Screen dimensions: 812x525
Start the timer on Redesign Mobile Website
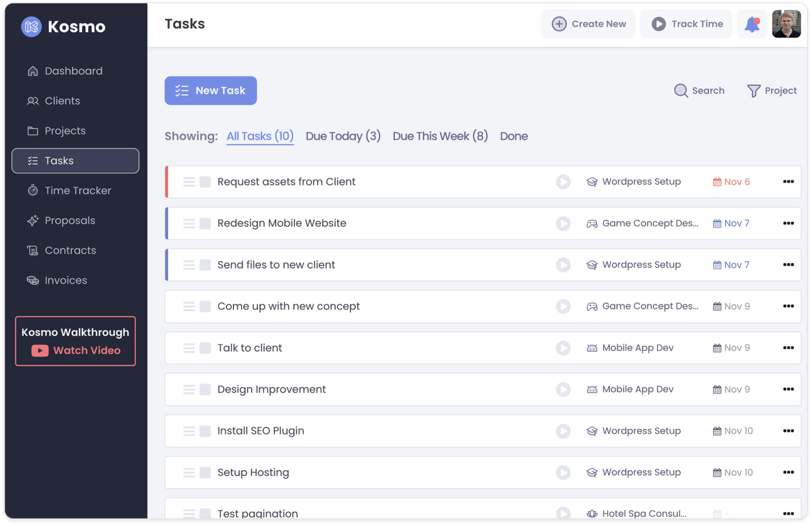click(x=563, y=223)
